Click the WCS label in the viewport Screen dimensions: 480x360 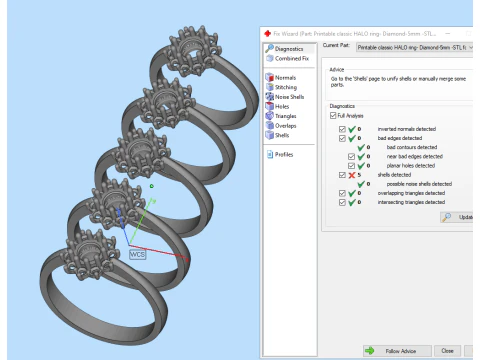pos(137,255)
